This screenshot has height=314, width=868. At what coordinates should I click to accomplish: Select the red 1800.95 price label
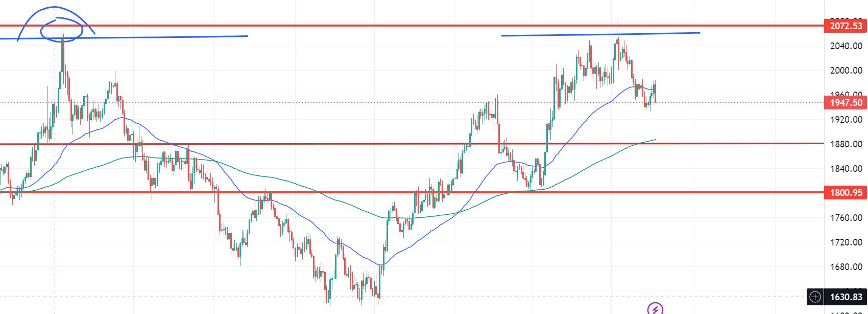(846, 193)
